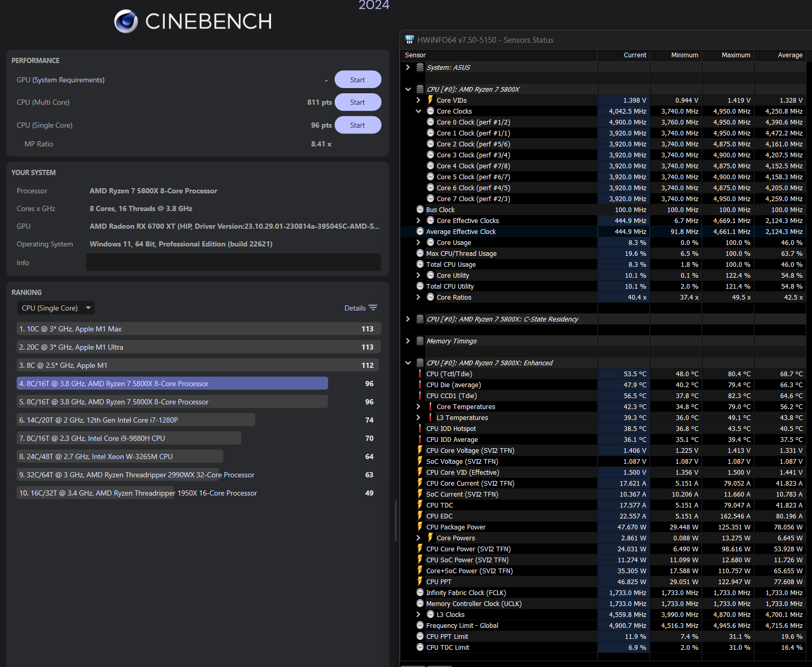This screenshot has height=667, width=812.
Task: Click the Frequency Limit - Global icon
Action: (x=420, y=625)
